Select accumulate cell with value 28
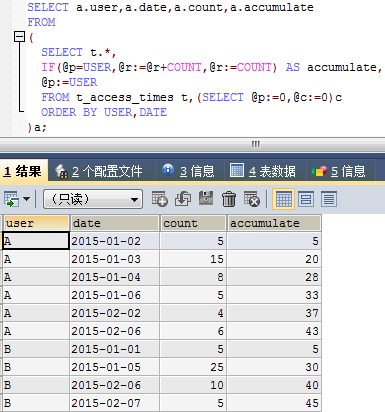Viewport: 385px width, 412px height. pyautogui.click(x=274, y=277)
